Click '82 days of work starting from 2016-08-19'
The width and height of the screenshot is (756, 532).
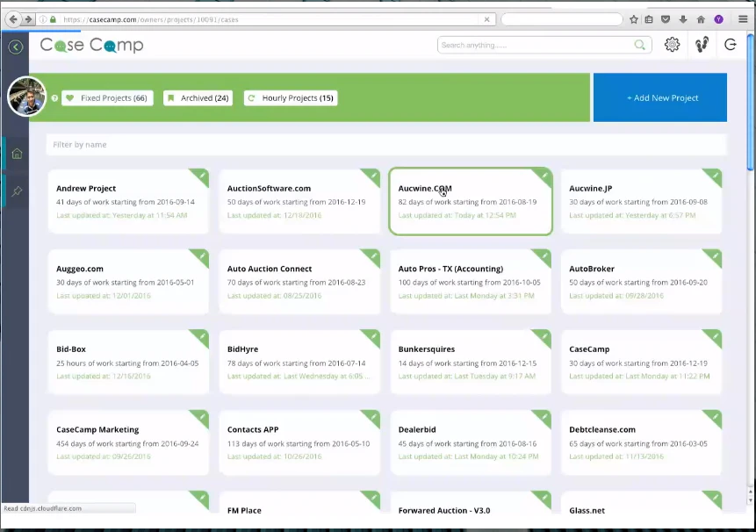[x=467, y=202]
